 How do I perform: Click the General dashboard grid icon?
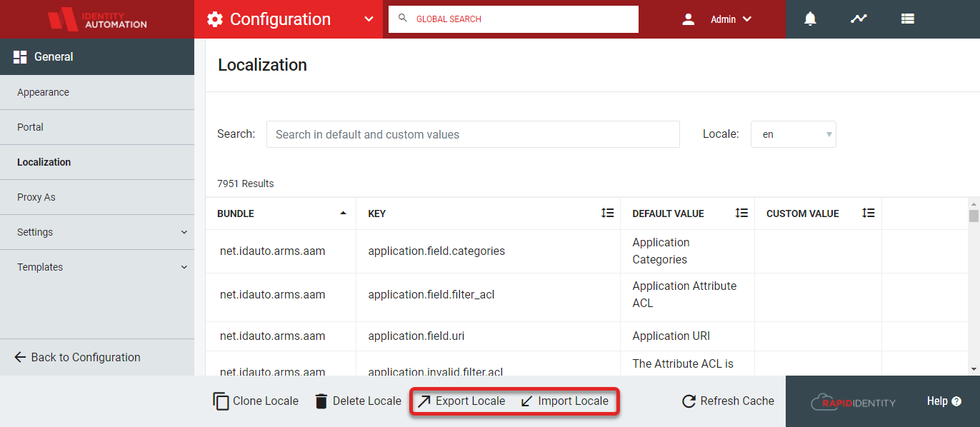20,57
